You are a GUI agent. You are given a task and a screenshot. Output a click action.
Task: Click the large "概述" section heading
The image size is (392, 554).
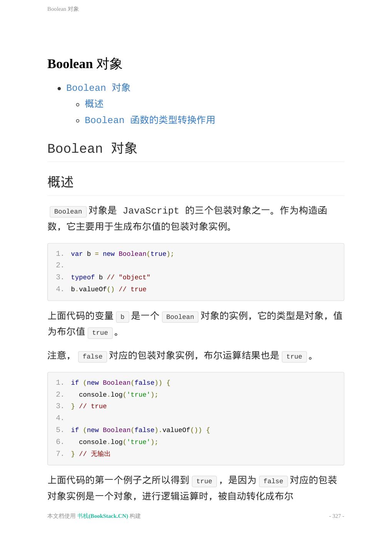pyautogui.click(x=60, y=182)
